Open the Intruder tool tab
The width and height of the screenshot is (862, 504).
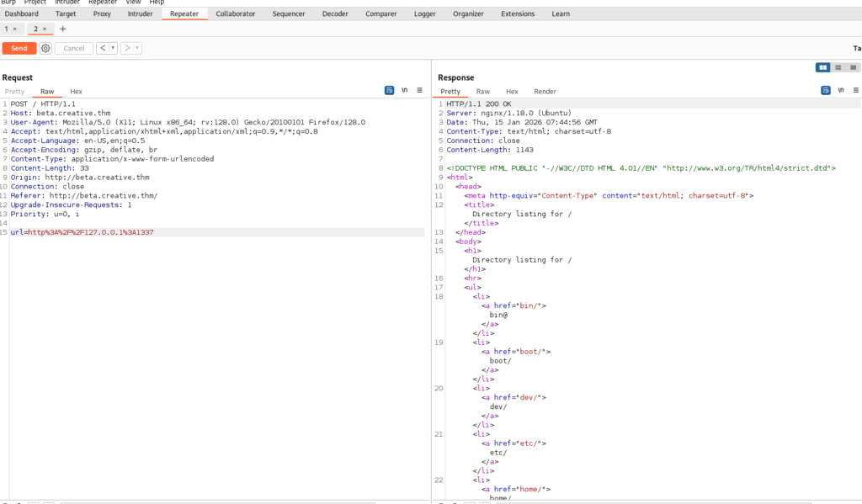click(141, 13)
